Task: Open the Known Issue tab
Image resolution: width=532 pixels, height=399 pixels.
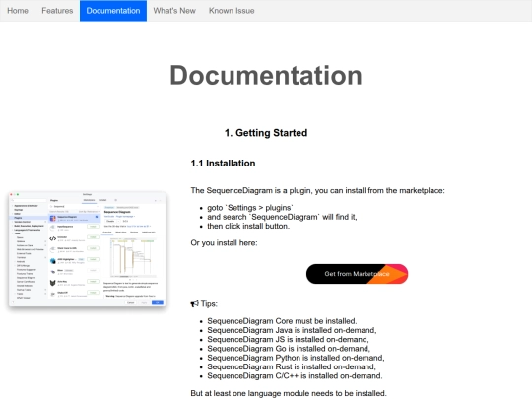Action: [232, 11]
